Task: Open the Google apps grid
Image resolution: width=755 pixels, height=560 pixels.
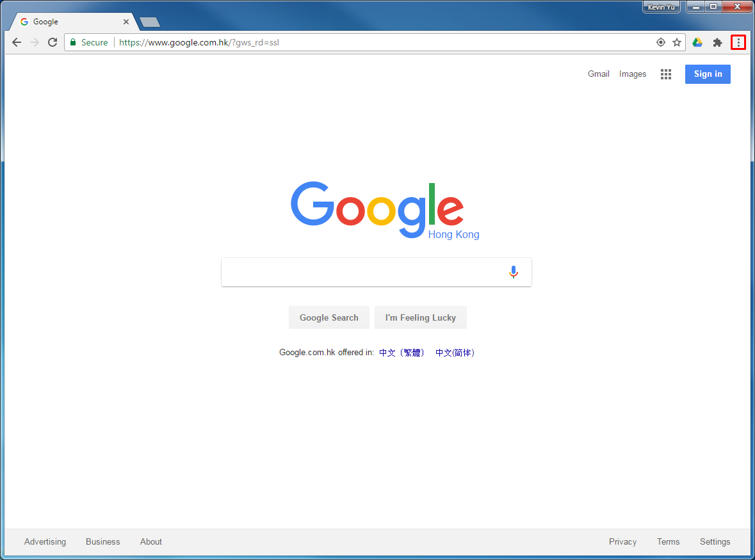Action: point(666,74)
